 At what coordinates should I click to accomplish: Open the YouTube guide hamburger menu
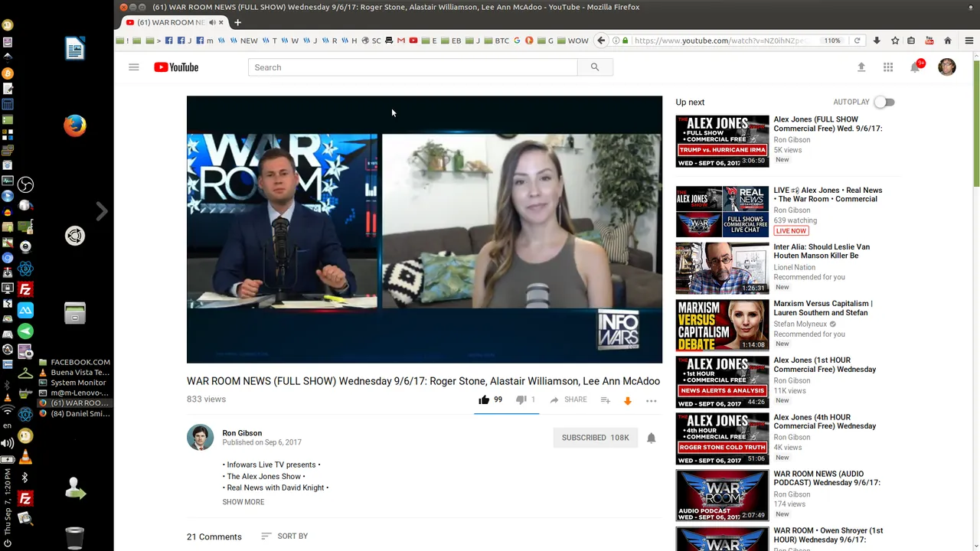pyautogui.click(x=134, y=67)
